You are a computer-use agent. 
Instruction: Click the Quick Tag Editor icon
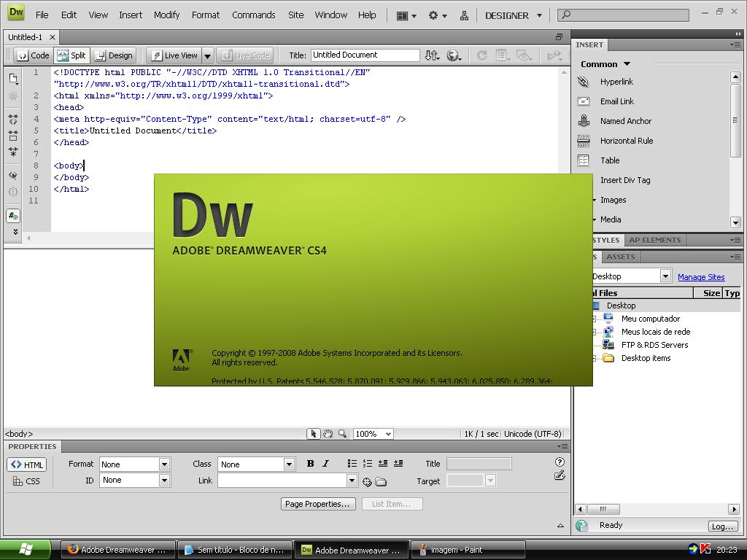tap(560, 475)
